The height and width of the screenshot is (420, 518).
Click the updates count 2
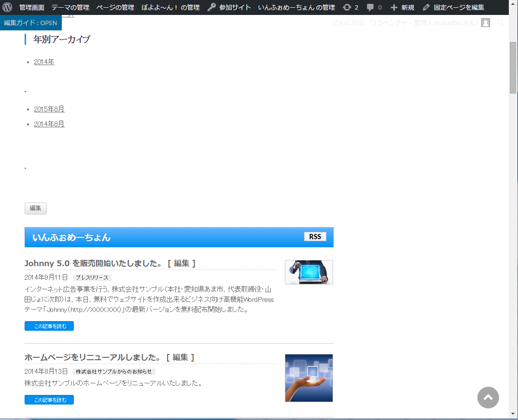(356, 7)
